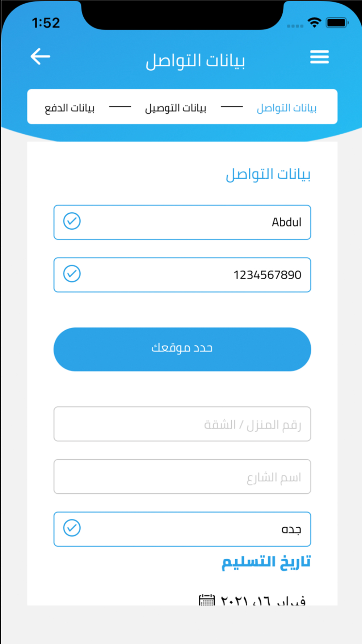Image resolution: width=362 pixels, height=644 pixels.
Task: Open the hamburger menu icon
Action: coord(319,57)
